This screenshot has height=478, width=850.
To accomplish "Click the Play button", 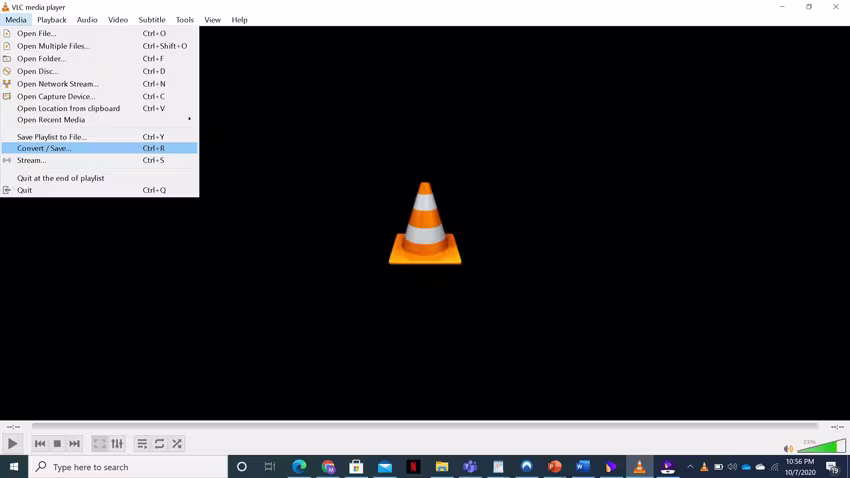I will [12, 444].
